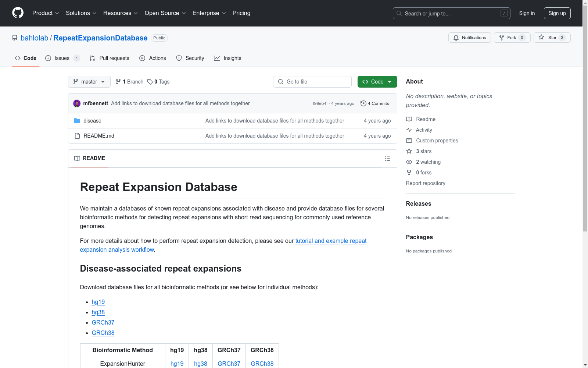Image resolution: width=588 pixels, height=368 pixels.
Task: Click the README.md file icon
Action: [x=77, y=136]
